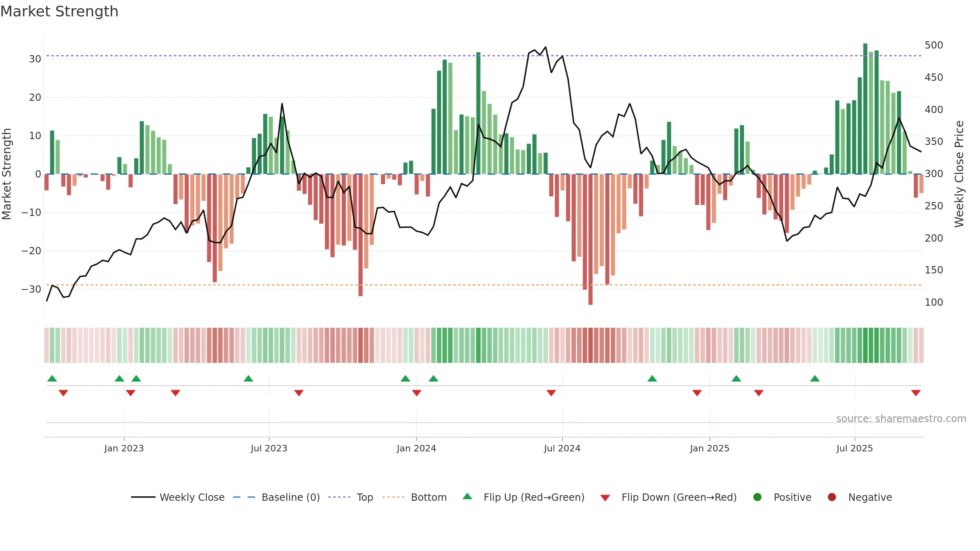Click the blue dashed Baseline sample in legend
The image size is (980, 551).
pos(244,497)
